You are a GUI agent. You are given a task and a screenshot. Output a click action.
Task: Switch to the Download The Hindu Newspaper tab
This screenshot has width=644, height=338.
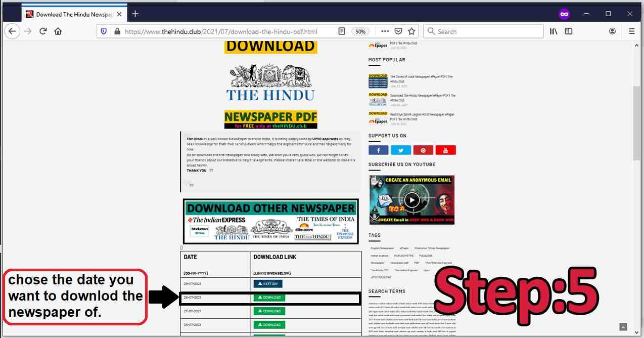(73, 14)
